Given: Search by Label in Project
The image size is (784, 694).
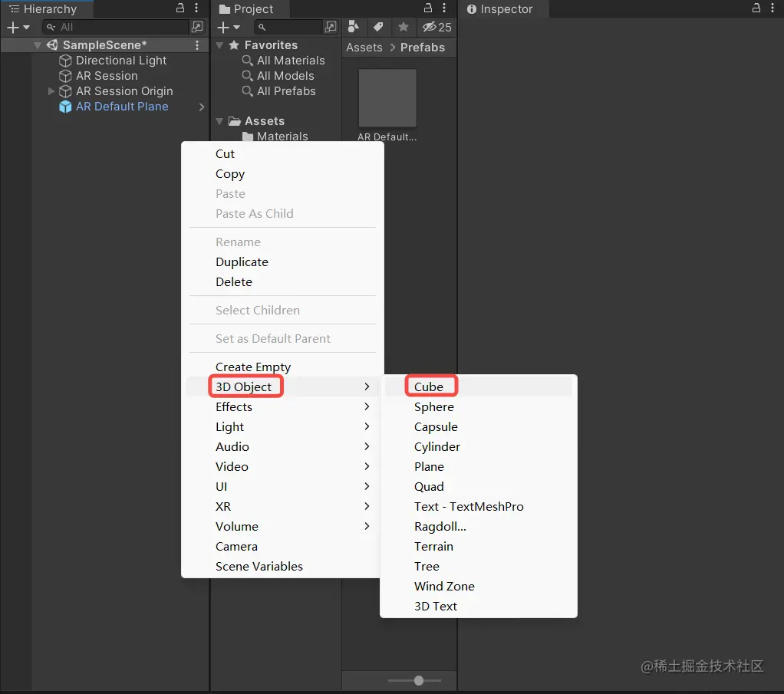Looking at the screenshot, I should point(378,27).
